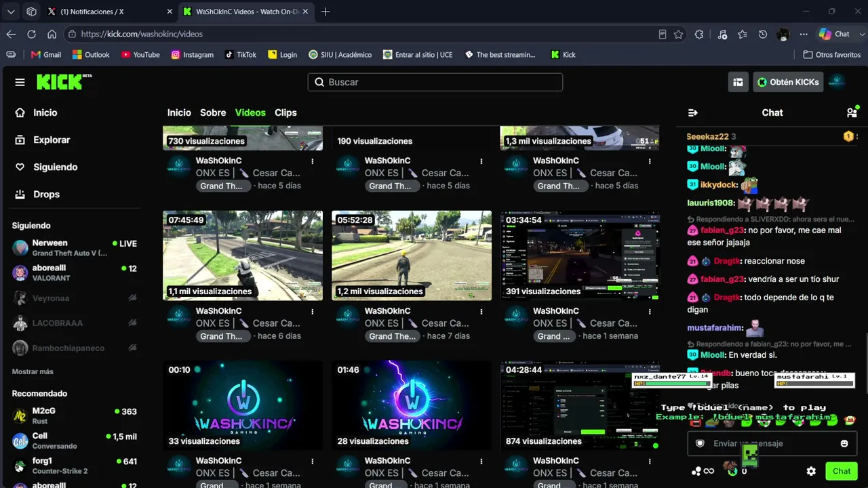Switch to the Clips channel tab
Viewport: 868px width, 488px height.
tap(285, 113)
